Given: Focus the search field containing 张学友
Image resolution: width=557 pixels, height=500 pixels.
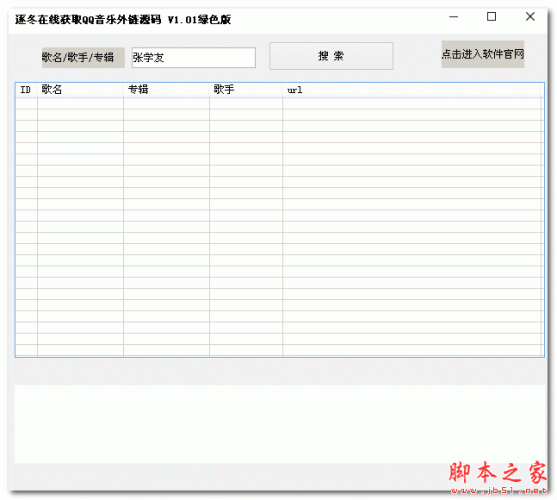Looking at the screenshot, I should (x=194, y=58).
